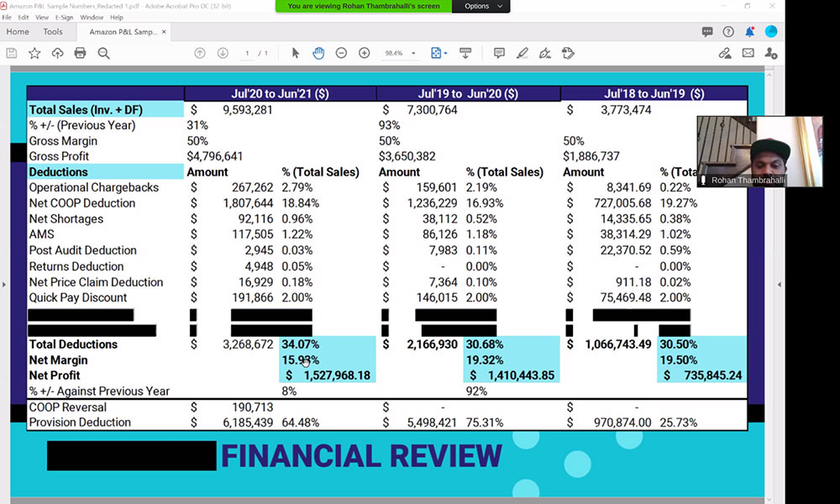Image resolution: width=840 pixels, height=504 pixels.
Task: Click the share link icon
Action: [x=725, y=53]
